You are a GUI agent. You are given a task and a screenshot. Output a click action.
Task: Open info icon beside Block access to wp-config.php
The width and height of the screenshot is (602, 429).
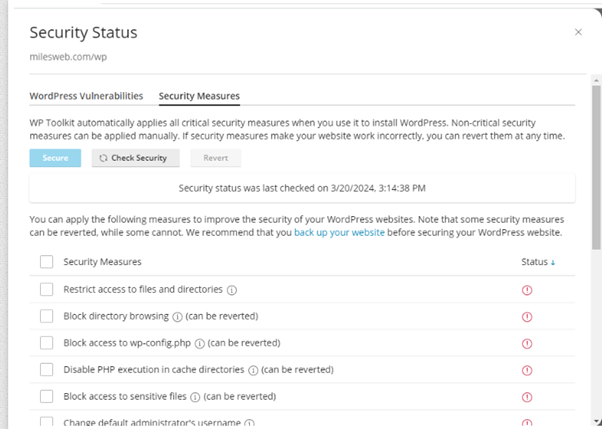click(x=199, y=344)
